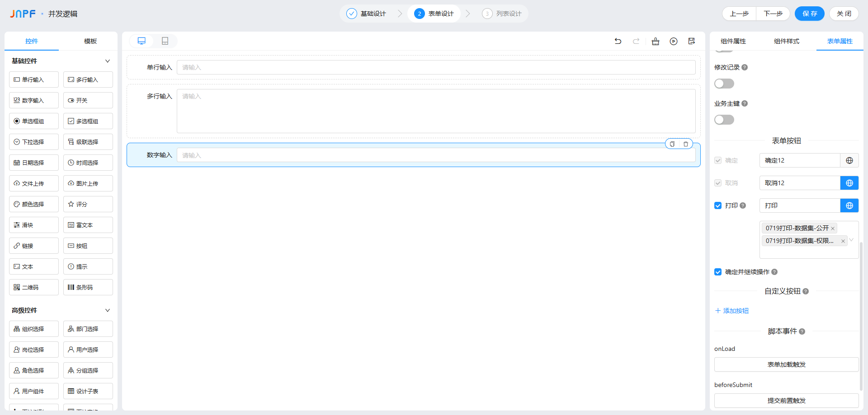Go to 基础设计 step
Screen dimensions: 868x415
pos(366,14)
